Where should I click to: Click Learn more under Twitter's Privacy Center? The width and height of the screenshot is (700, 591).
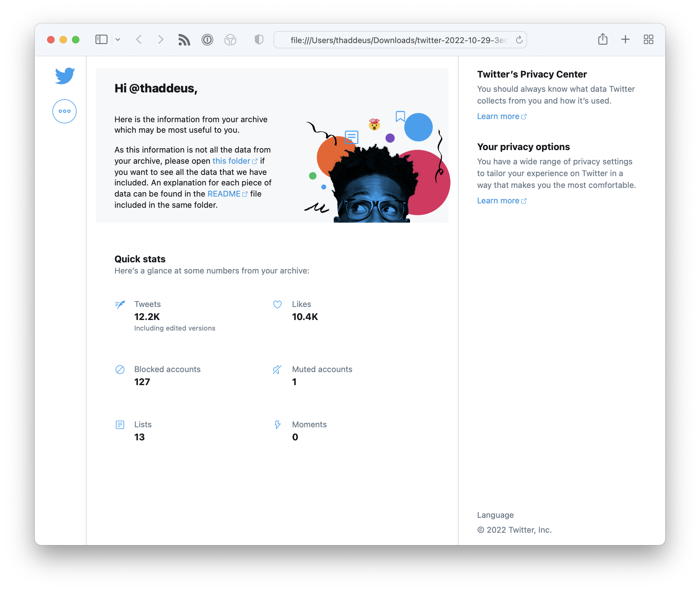click(501, 116)
